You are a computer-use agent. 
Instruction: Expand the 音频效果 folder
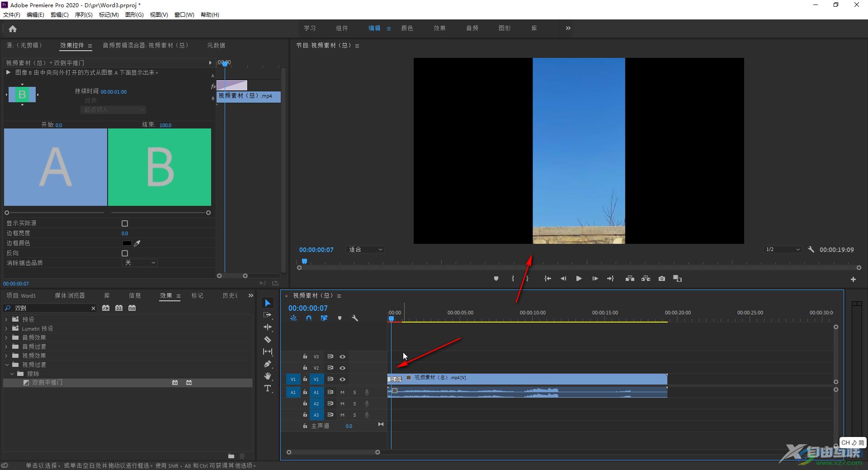(x=6, y=337)
